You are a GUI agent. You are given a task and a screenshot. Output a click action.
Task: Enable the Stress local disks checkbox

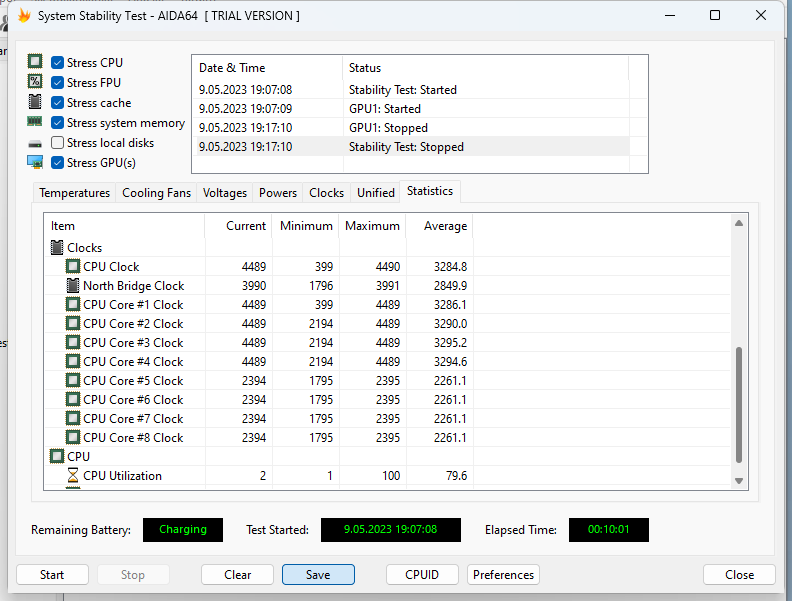(58, 143)
